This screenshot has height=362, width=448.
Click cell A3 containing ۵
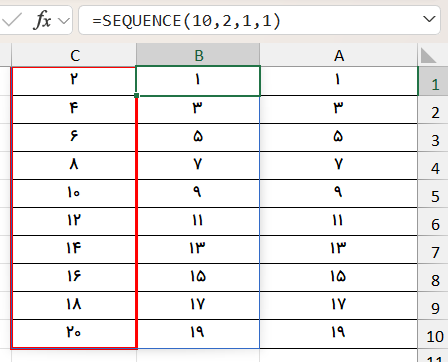339,138
